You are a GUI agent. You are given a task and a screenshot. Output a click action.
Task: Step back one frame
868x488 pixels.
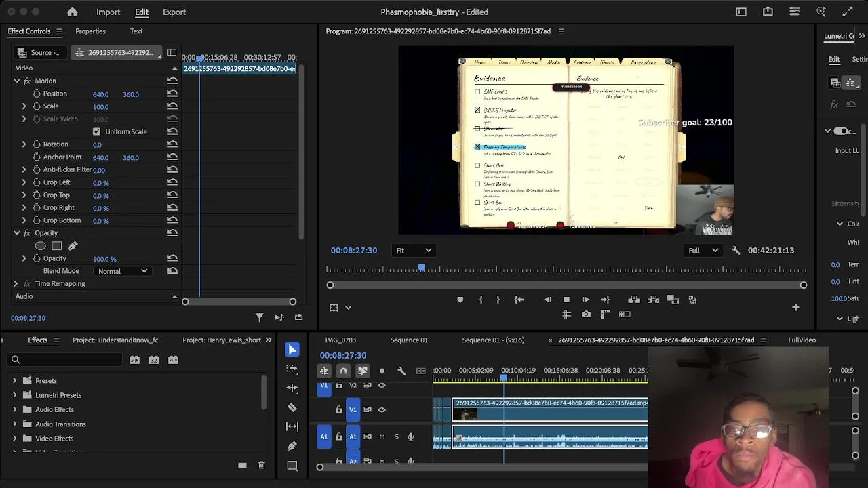coord(547,300)
